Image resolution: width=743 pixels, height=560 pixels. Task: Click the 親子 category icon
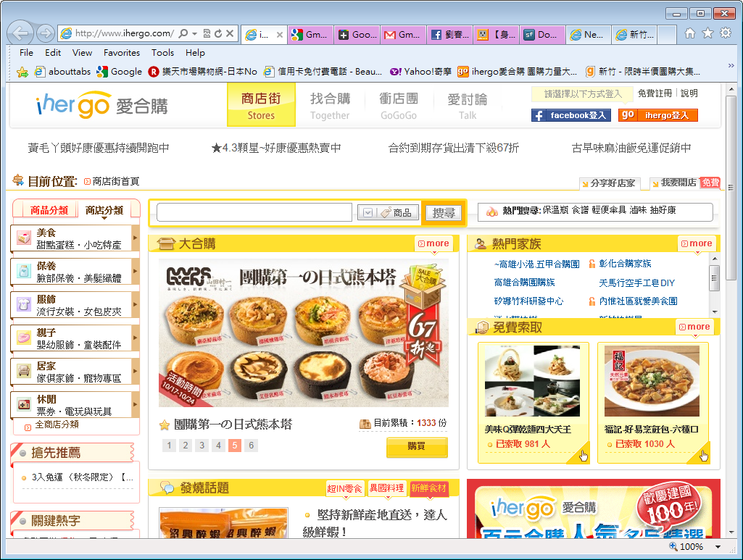pos(24,338)
